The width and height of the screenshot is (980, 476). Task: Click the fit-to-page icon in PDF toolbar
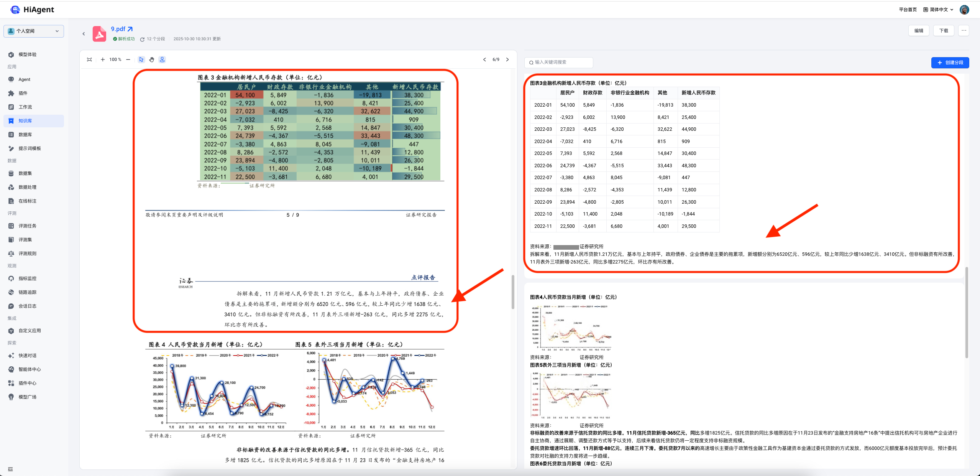(89, 59)
